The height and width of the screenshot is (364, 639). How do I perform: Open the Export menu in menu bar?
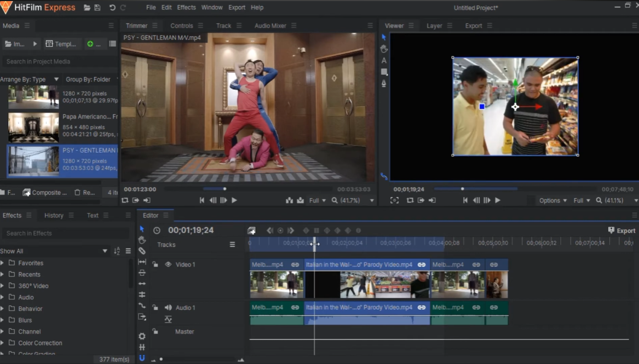(237, 7)
